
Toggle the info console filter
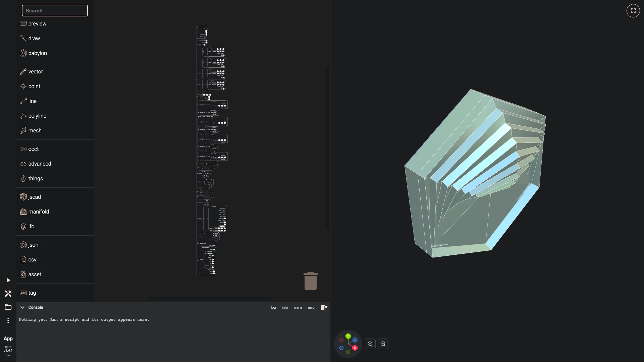285,307
